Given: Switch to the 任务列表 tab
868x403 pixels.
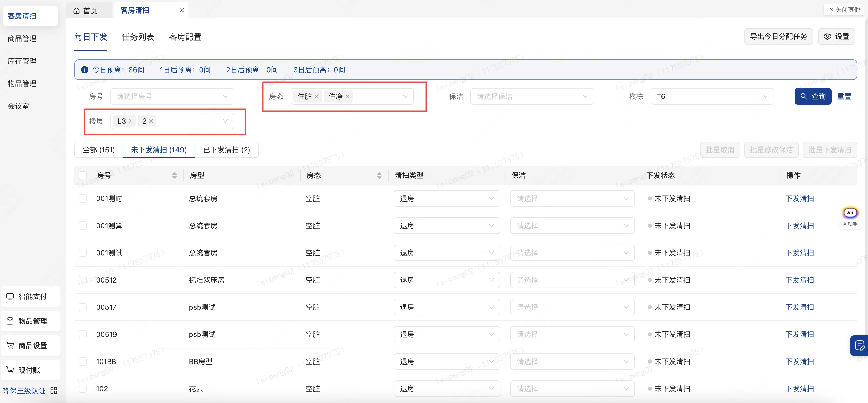Looking at the screenshot, I should click(x=138, y=37).
